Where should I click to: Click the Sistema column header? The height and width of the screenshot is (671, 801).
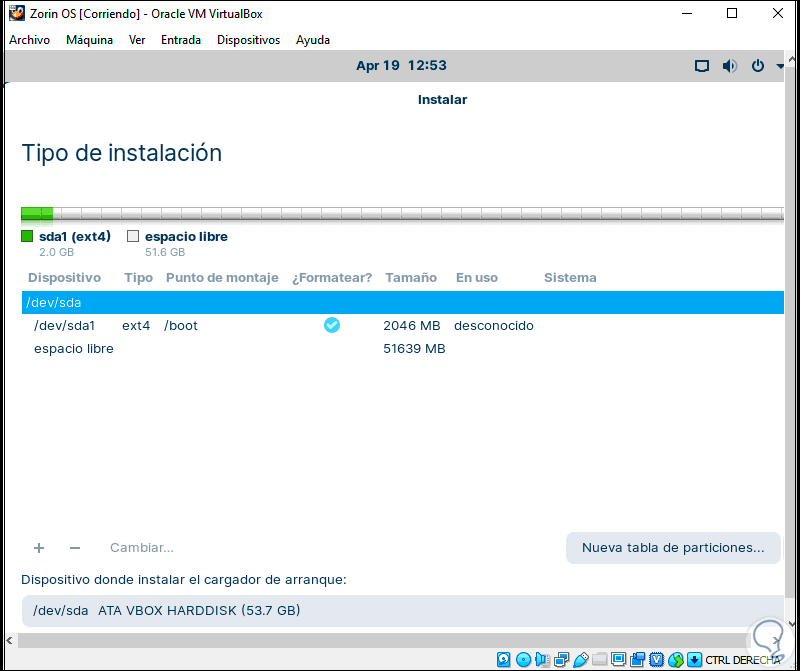pyautogui.click(x=570, y=277)
